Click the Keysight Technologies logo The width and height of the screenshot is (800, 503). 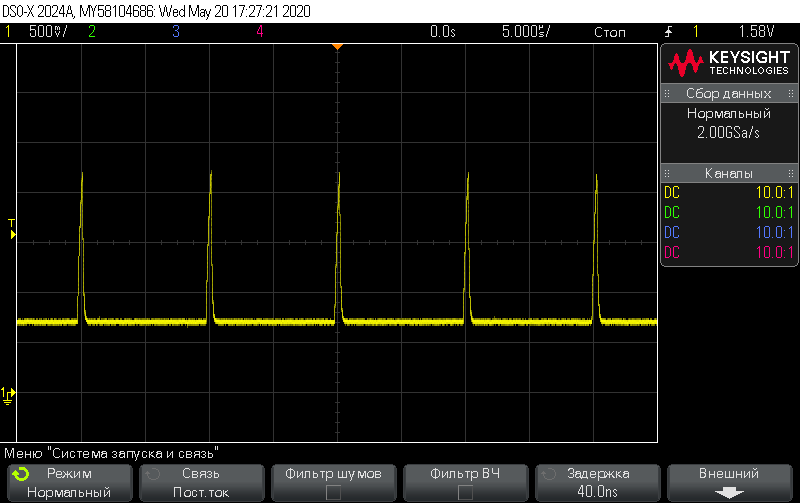pyautogui.click(x=729, y=63)
